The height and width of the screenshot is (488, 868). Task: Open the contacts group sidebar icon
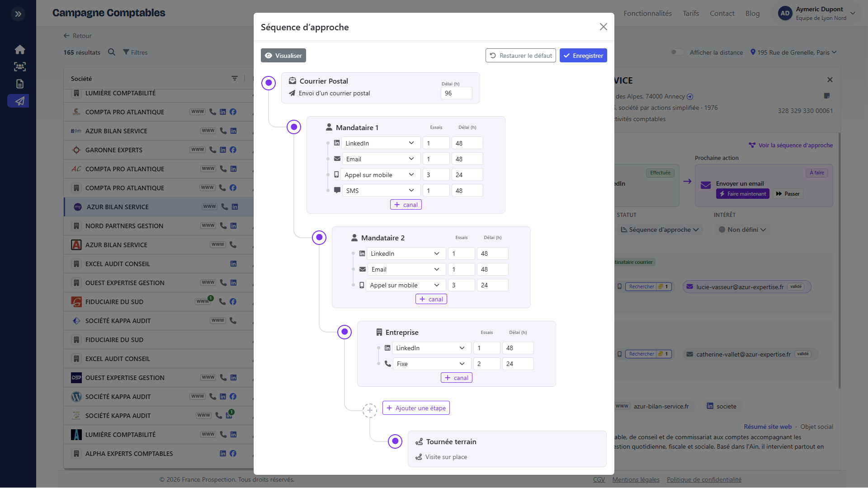click(x=19, y=67)
